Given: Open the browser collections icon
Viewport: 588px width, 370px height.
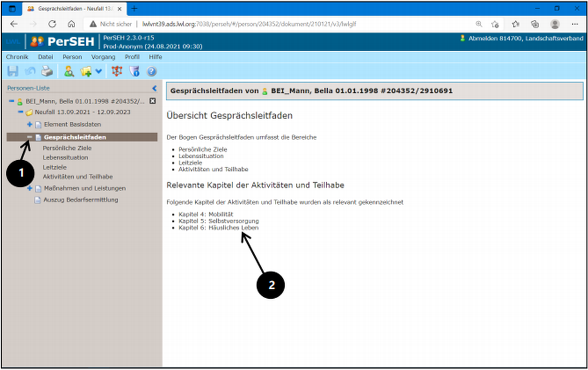Looking at the screenshot, I should (535, 24).
